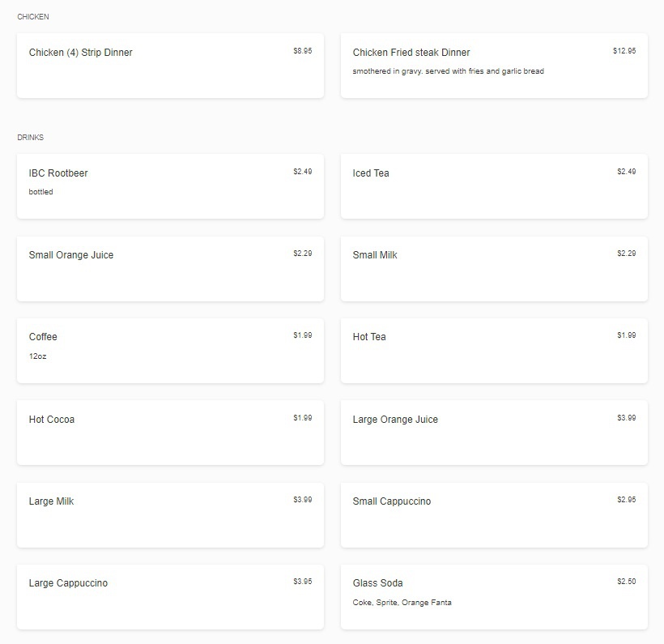Open the Hot Cocoa menu item

pyautogui.click(x=170, y=433)
